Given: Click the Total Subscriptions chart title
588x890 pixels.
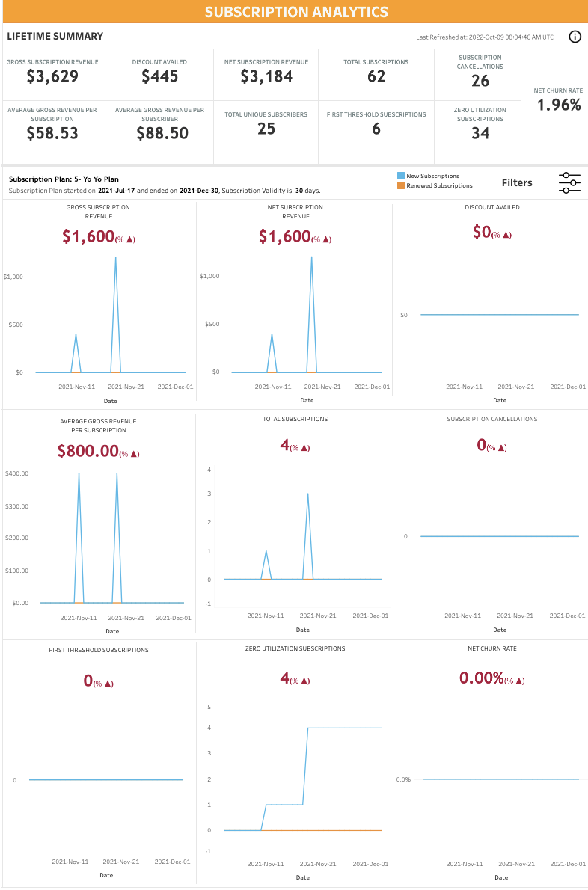Looking at the screenshot, I should pos(295,419).
